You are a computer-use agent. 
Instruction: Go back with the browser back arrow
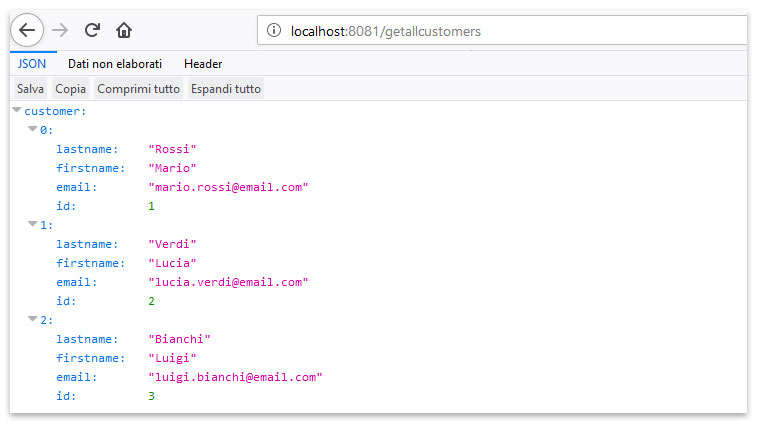click(27, 30)
